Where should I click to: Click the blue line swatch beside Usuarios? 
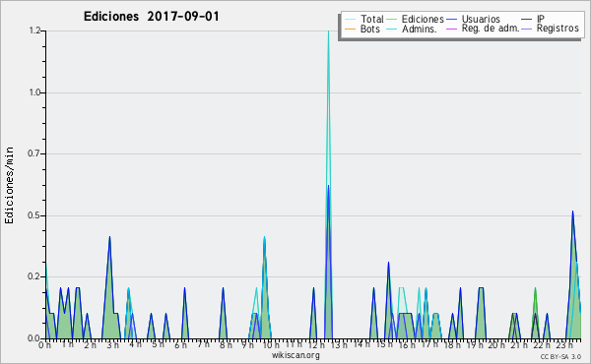pos(451,19)
